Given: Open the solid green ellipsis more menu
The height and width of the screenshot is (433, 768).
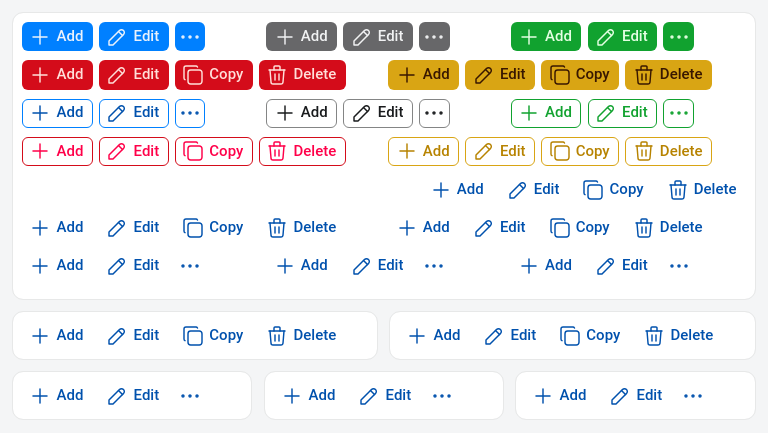Looking at the screenshot, I should [x=678, y=37].
